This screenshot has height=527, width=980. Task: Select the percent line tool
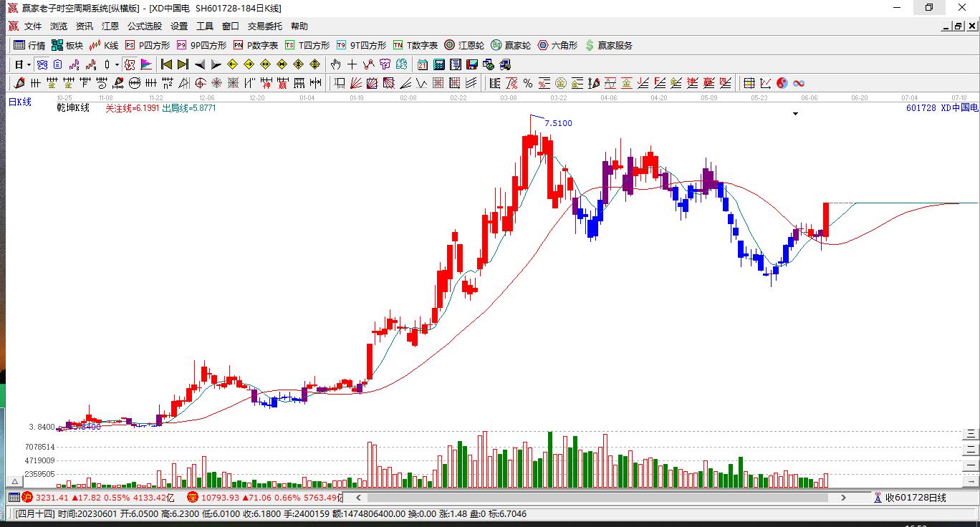528,83
